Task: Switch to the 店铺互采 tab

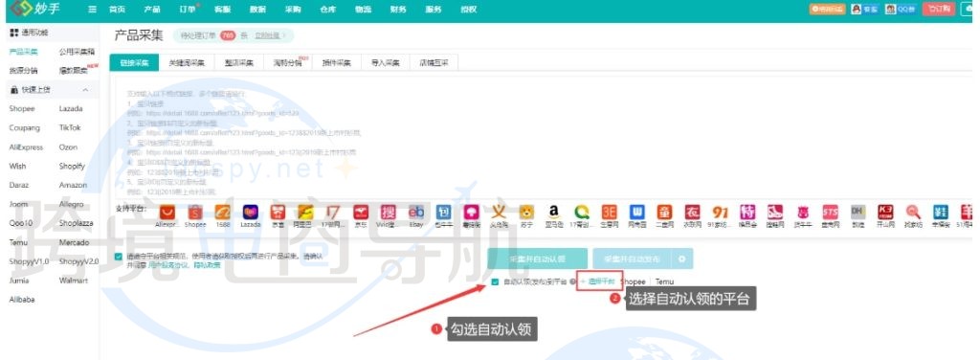Action: tap(434, 63)
